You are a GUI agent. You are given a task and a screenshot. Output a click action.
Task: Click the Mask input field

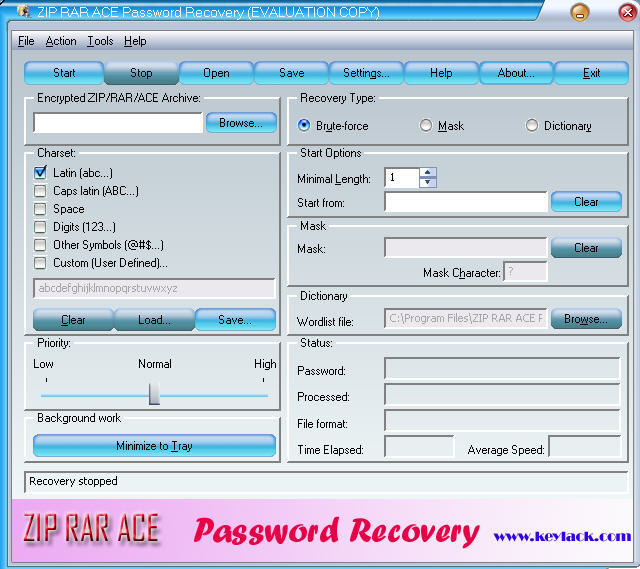click(466, 248)
